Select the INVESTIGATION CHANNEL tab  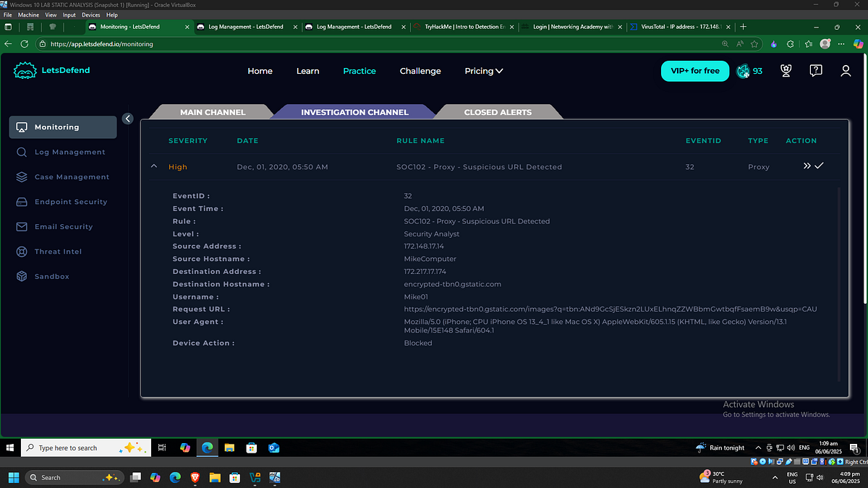point(354,112)
